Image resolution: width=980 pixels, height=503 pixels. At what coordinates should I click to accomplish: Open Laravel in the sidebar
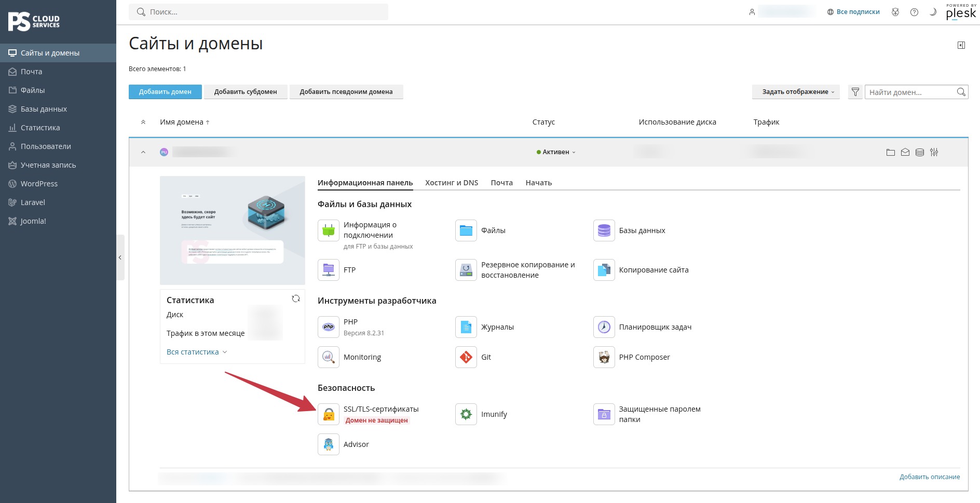(x=58, y=202)
